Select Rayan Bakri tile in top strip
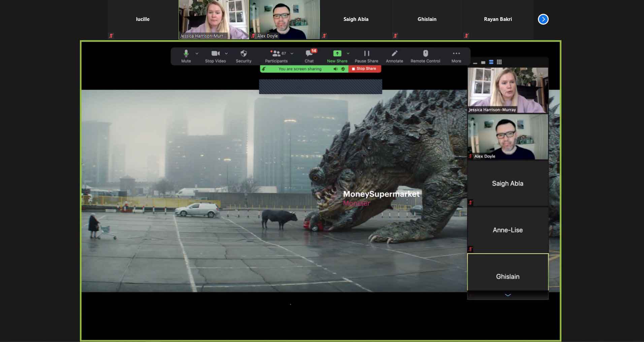Viewport: 644px width, 342px height. [x=498, y=19]
